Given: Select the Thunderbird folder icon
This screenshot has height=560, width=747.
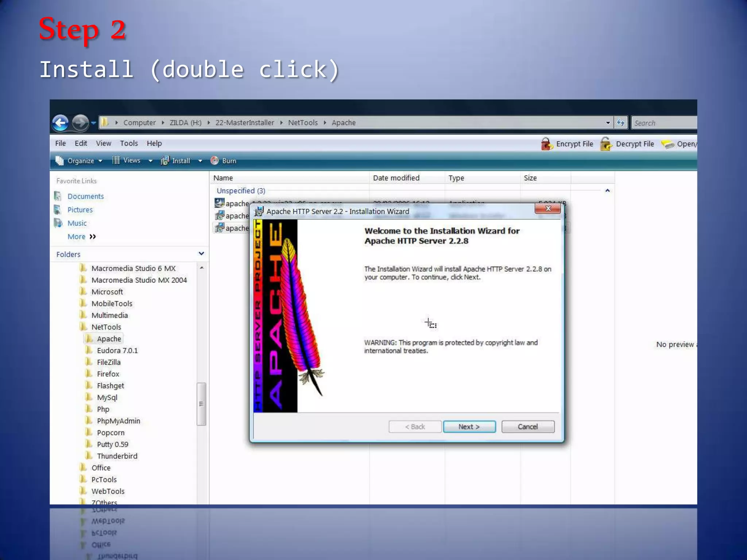Looking at the screenshot, I should [x=89, y=455].
